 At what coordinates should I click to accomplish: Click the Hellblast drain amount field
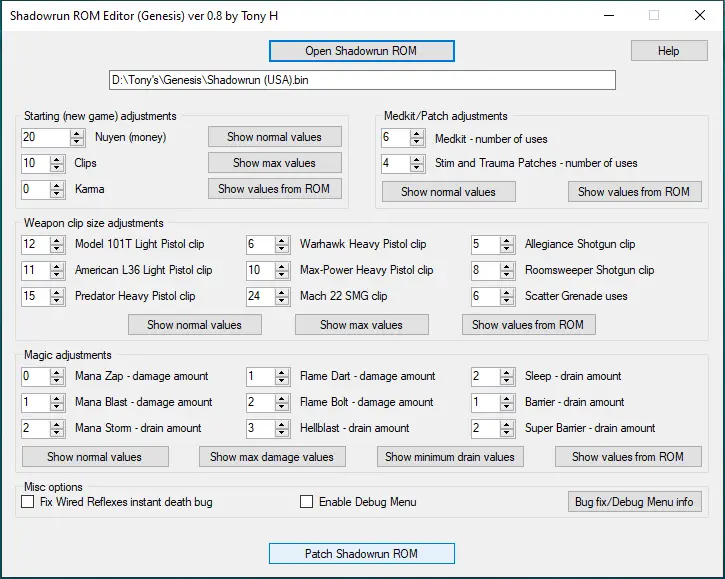[260, 428]
